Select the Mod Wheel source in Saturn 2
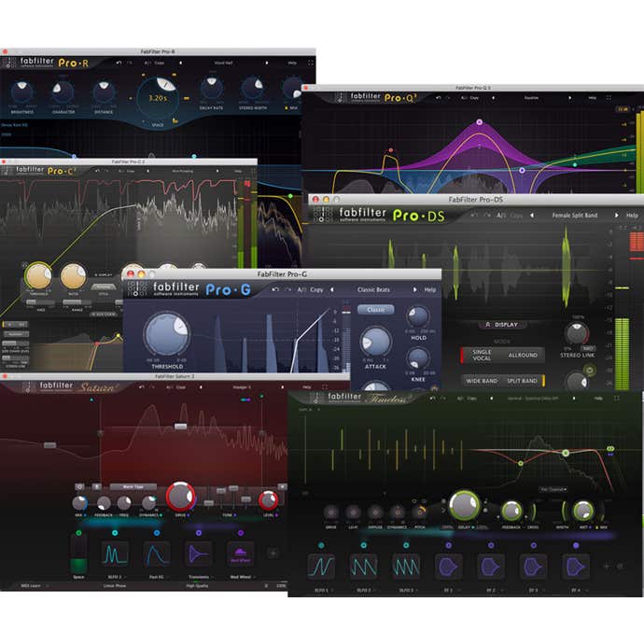 [x=241, y=554]
